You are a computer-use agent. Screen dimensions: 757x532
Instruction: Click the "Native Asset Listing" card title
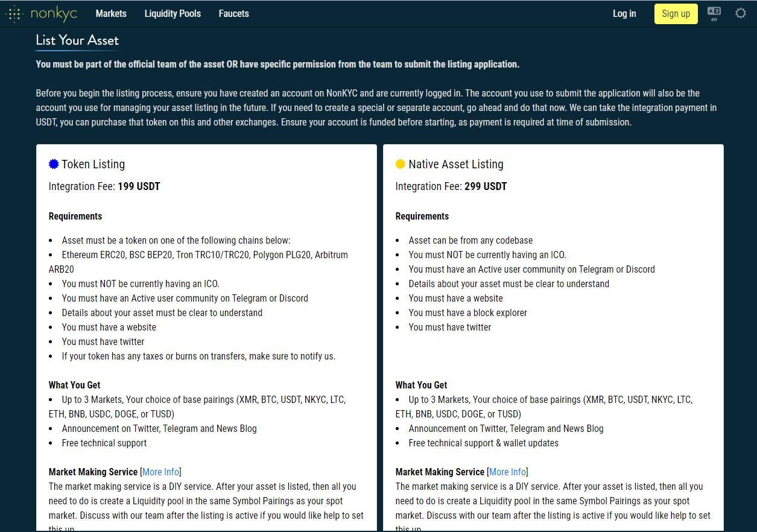pyautogui.click(x=456, y=164)
